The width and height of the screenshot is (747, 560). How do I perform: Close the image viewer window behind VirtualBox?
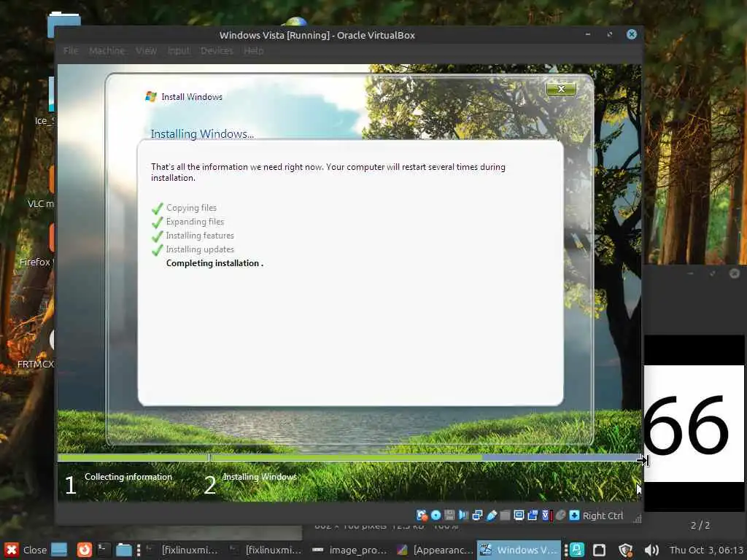coord(734,273)
